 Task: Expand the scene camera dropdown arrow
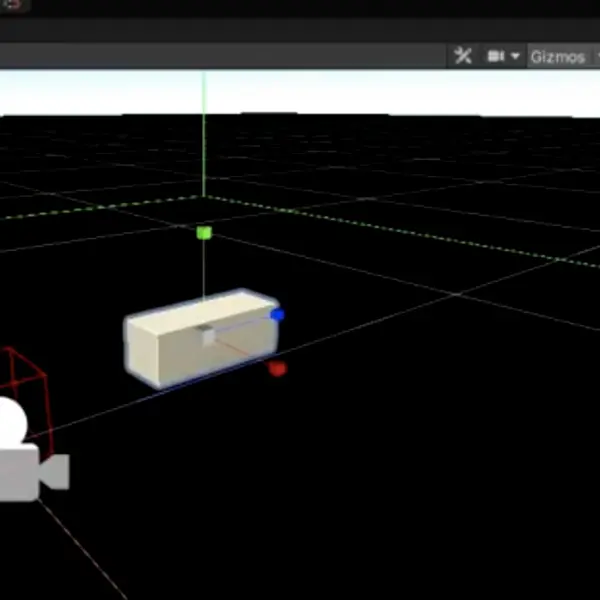click(515, 56)
